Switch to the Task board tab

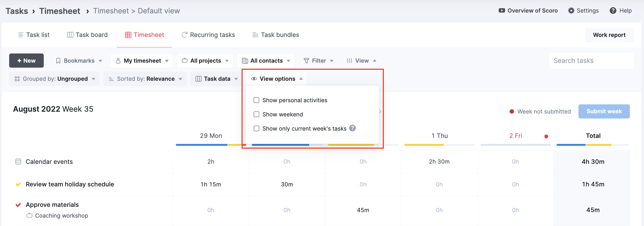click(87, 35)
